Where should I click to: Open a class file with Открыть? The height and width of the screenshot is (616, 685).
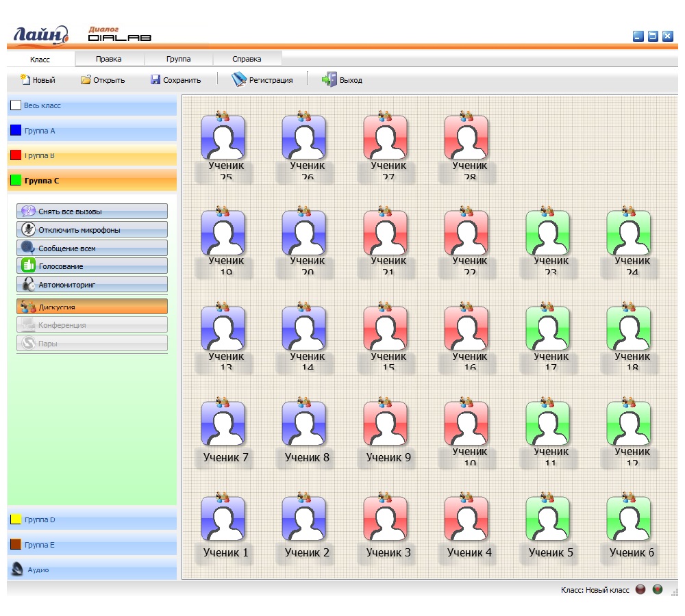[x=103, y=80]
